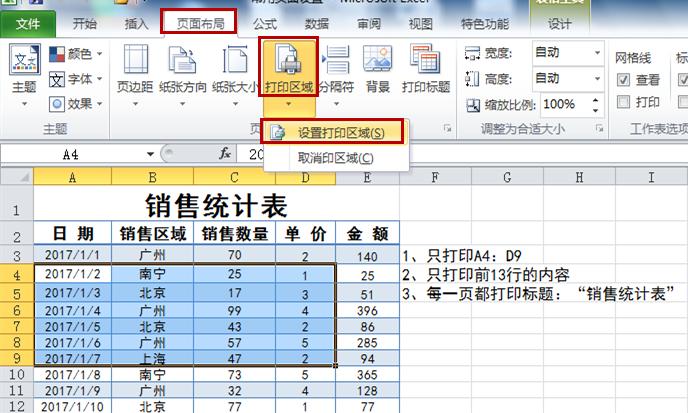This screenshot has height=413, width=688.
Task: Click the select-all corner of the sheet
Action: [17, 176]
